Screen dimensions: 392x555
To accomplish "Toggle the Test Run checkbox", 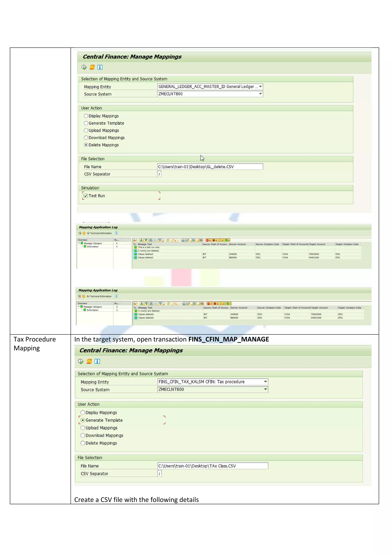I will click(86, 196).
